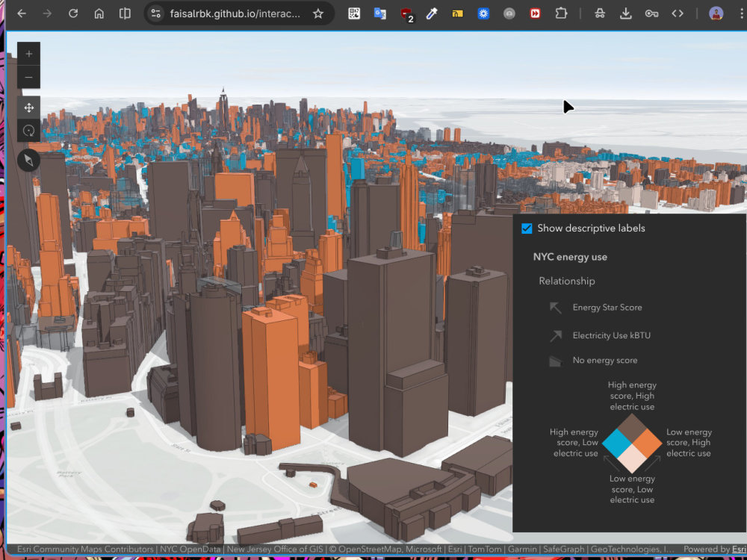Activate the eyedropper color picker extension

point(432,13)
